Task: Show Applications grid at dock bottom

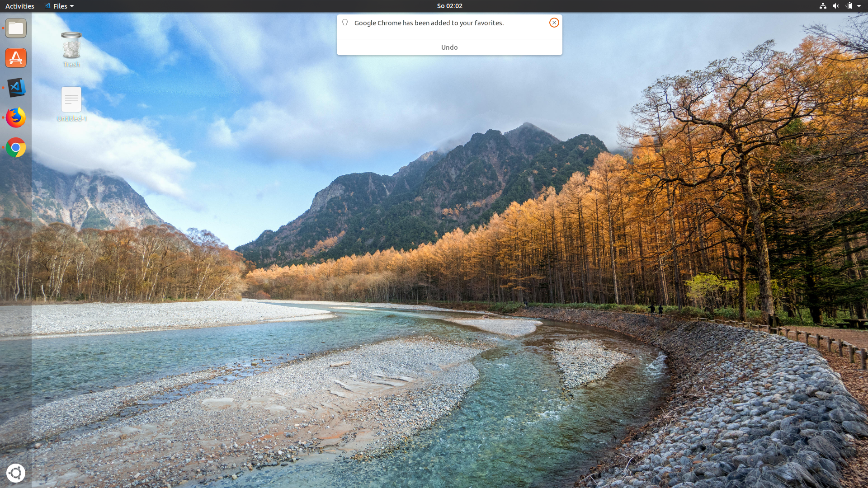Action: tap(16, 473)
